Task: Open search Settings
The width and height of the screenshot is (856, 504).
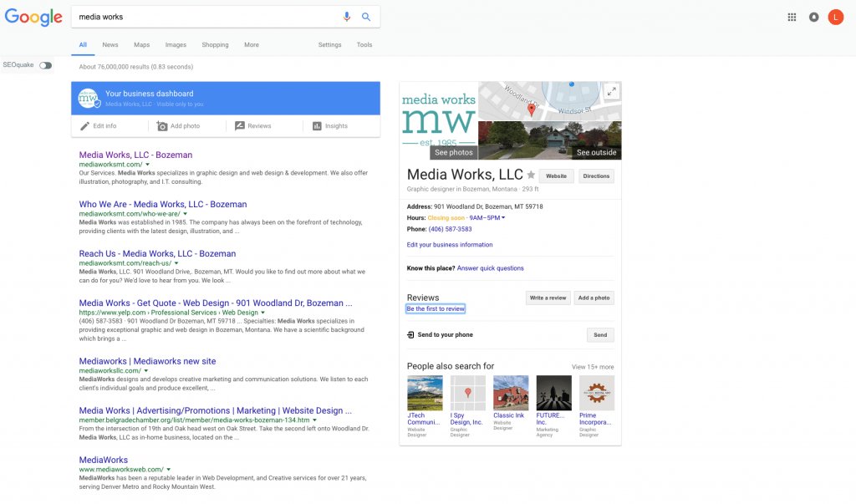Action: [329, 45]
